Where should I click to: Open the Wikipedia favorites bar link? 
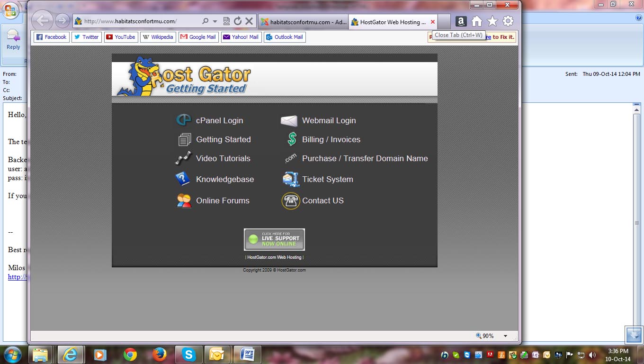pos(158,37)
